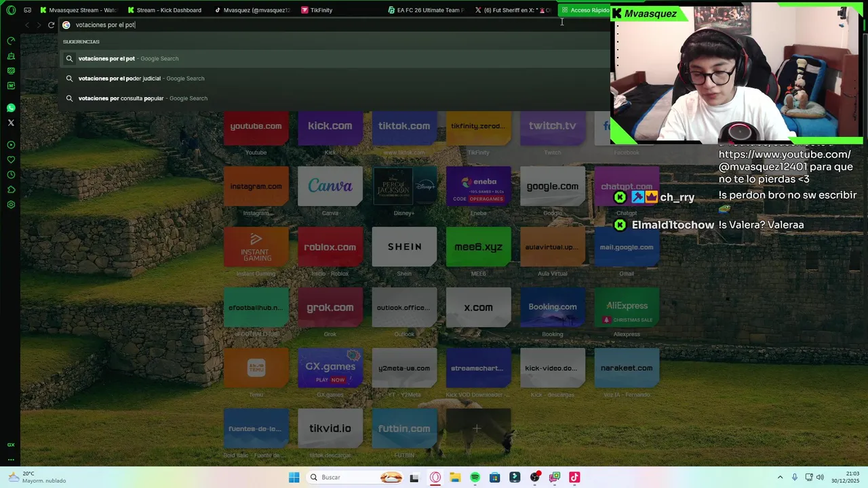Viewport: 868px width, 488px height.
Task: Click the GX logo at sidebar bottom
Action: [x=11, y=445]
